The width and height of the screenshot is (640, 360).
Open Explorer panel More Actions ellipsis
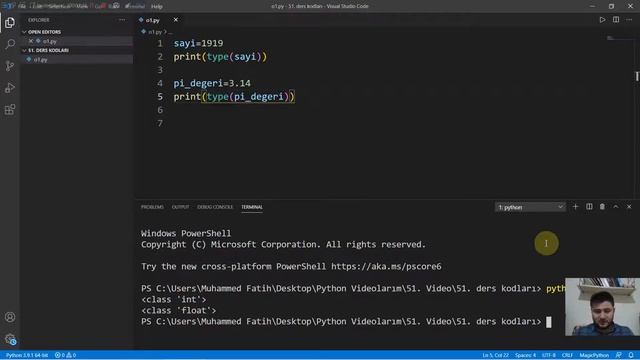pyautogui.click(x=122, y=20)
